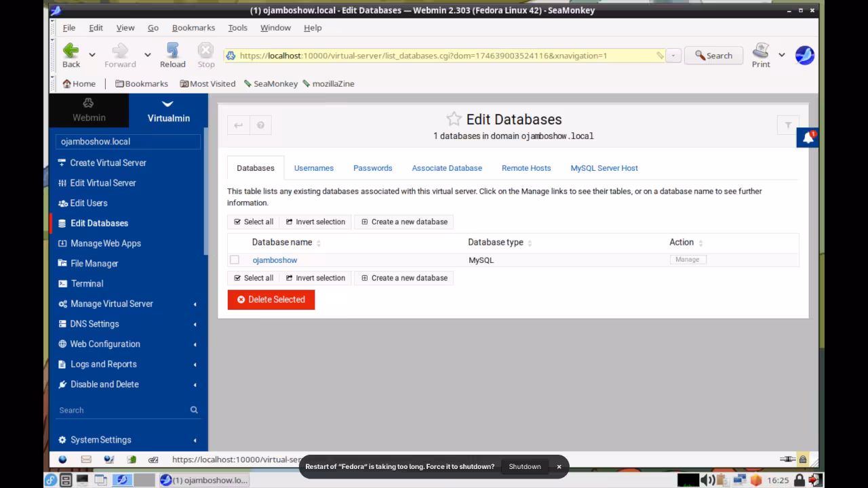Click the site identity icon in URL bar
Viewport: 868px width, 488px height.
click(x=231, y=56)
